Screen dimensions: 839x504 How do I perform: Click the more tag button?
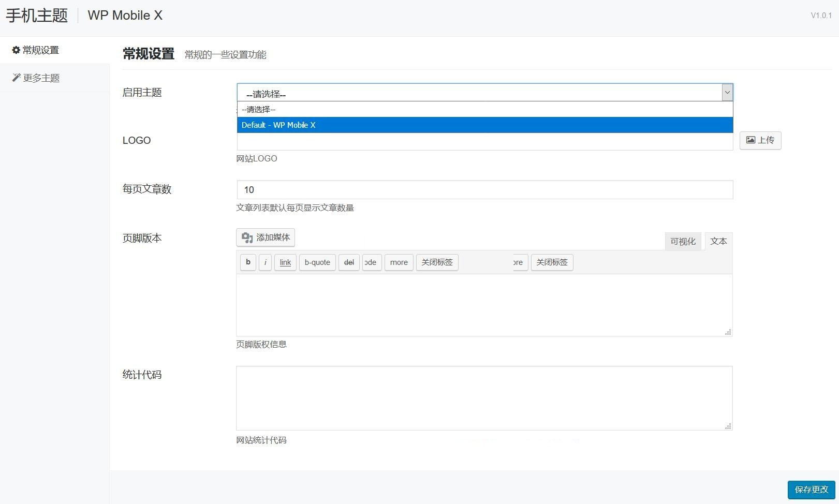pyautogui.click(x=399, y=262)
